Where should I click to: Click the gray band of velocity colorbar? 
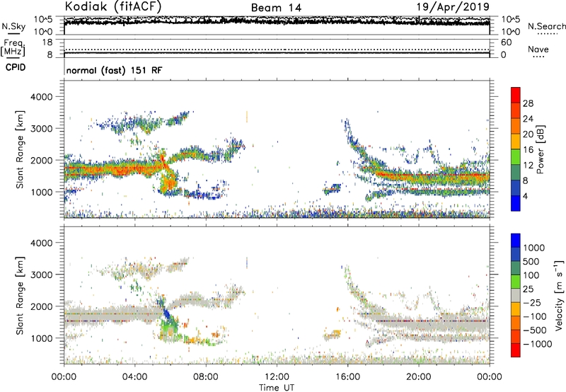(516, 296)
